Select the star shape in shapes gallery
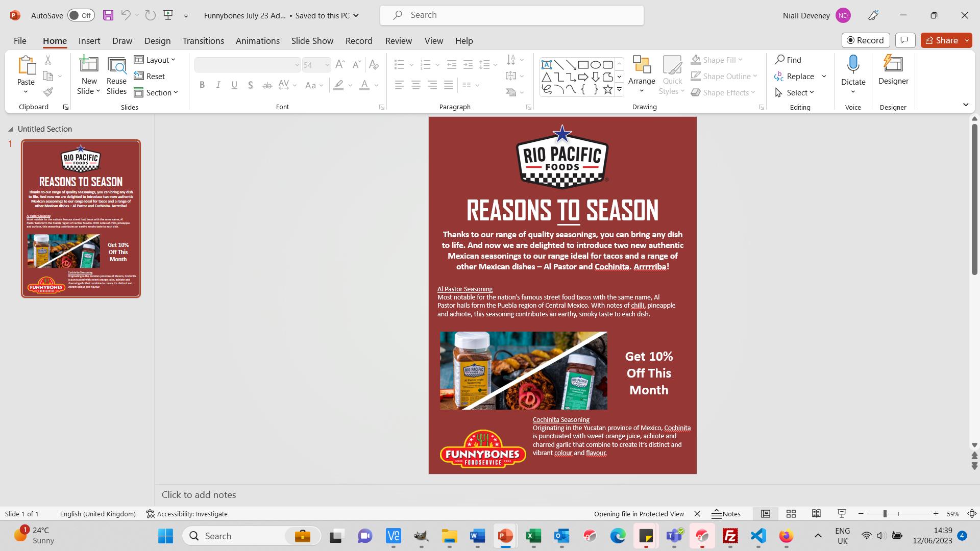980x551 pixels. point(607,90)
